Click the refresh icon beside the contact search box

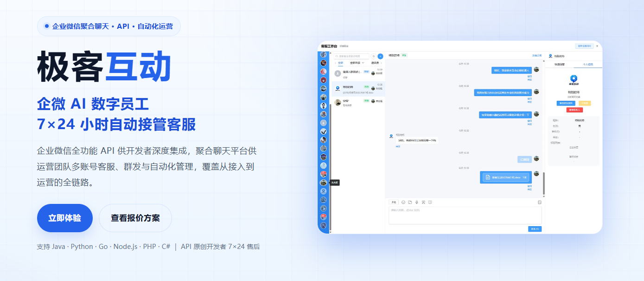point(373,56)
